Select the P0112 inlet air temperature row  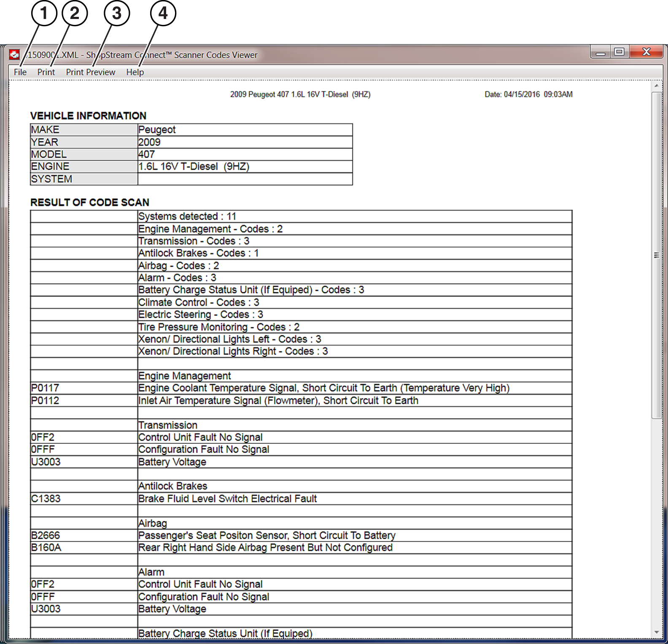coord(278,401)
